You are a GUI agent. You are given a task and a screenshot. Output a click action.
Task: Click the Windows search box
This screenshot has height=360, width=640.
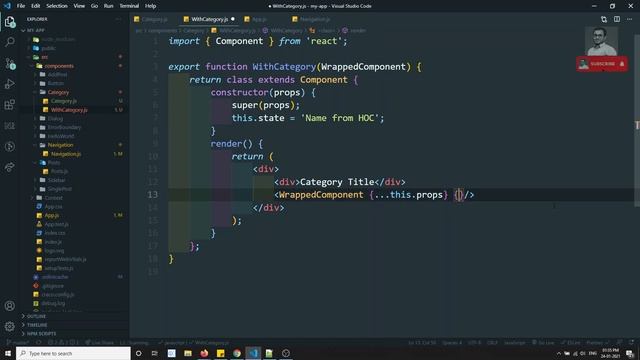point(73,353)
